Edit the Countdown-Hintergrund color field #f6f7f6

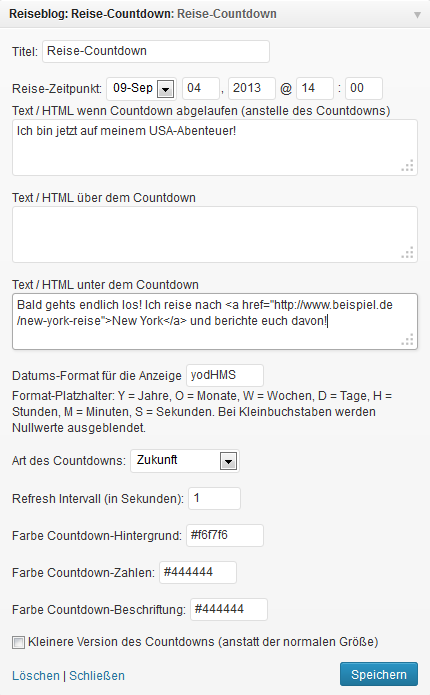coord(225,535)
